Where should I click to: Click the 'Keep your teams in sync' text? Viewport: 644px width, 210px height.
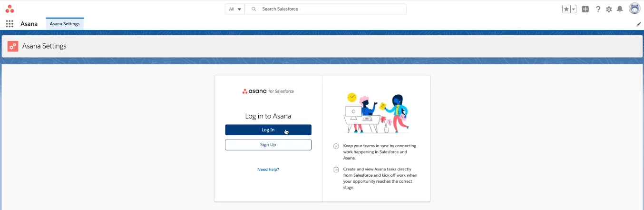[380, 152]
